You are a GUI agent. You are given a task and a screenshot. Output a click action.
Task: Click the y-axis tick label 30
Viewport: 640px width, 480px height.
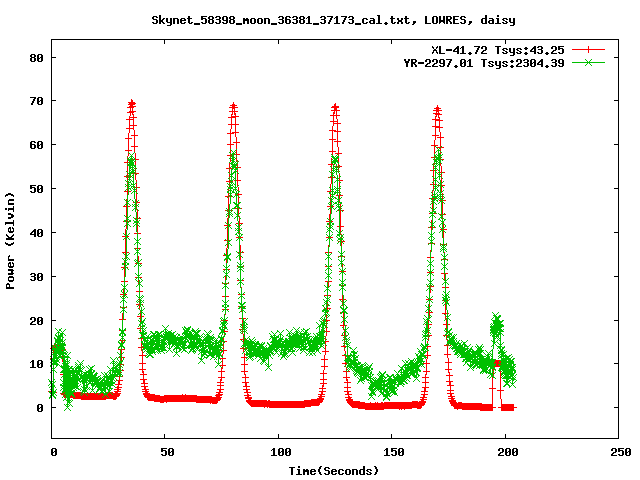coord(36,277)
